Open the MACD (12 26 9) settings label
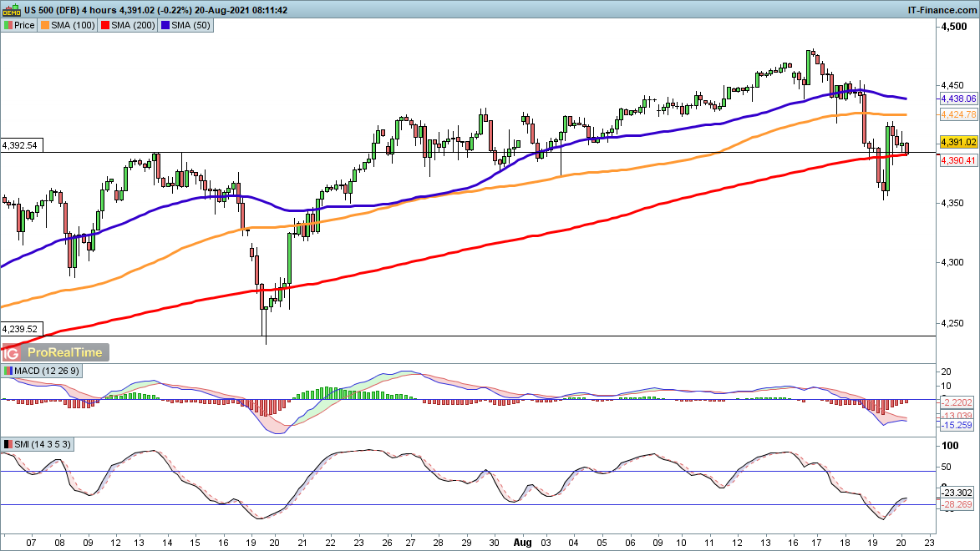Viewport: 980px width, 551px height. pyautogui.click(x=43, y=371)
